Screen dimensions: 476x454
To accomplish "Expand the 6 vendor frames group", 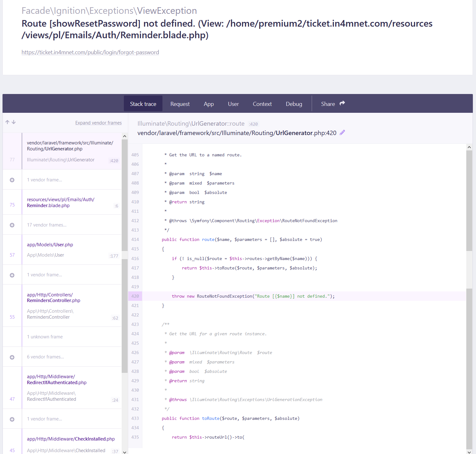I will [12, 357].
